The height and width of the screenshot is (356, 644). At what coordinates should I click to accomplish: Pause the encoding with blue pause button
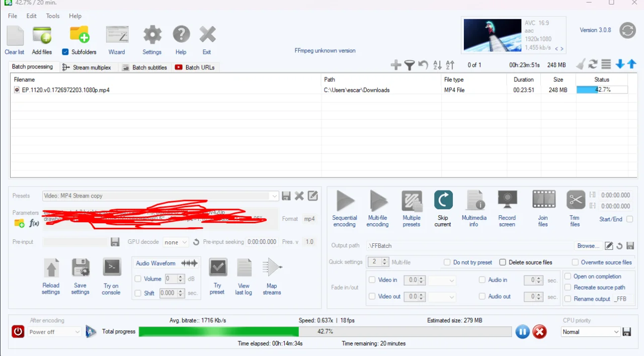coord(522,331)
